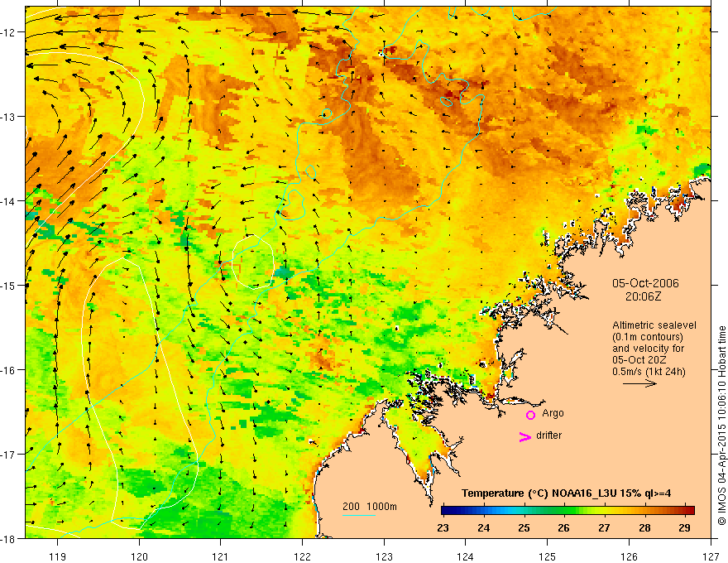Click the magenta Argo circle legend symbol
728x563 pixels.
530,415
